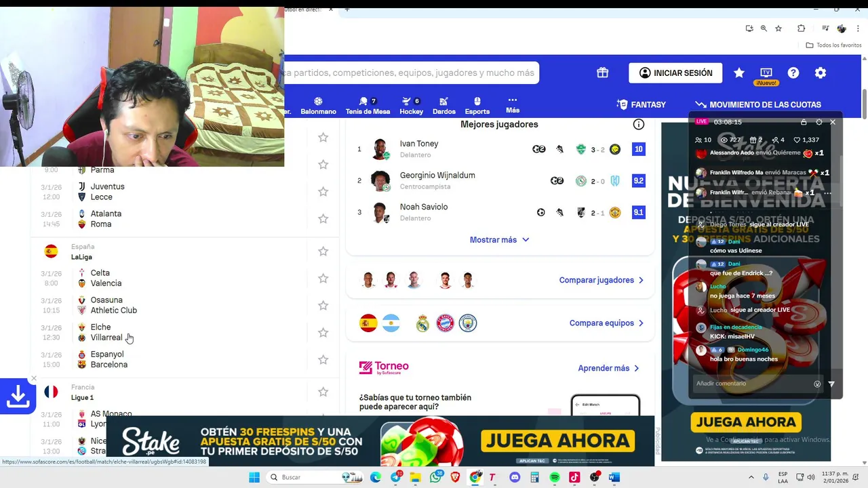Open Compara equipos link
Image resolution: width=868 pixels, height=488 pixels.
(606, 323)
